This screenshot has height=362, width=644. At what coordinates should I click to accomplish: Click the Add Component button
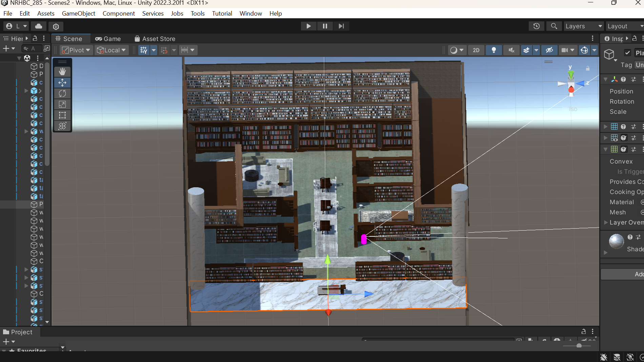(623, 274)
